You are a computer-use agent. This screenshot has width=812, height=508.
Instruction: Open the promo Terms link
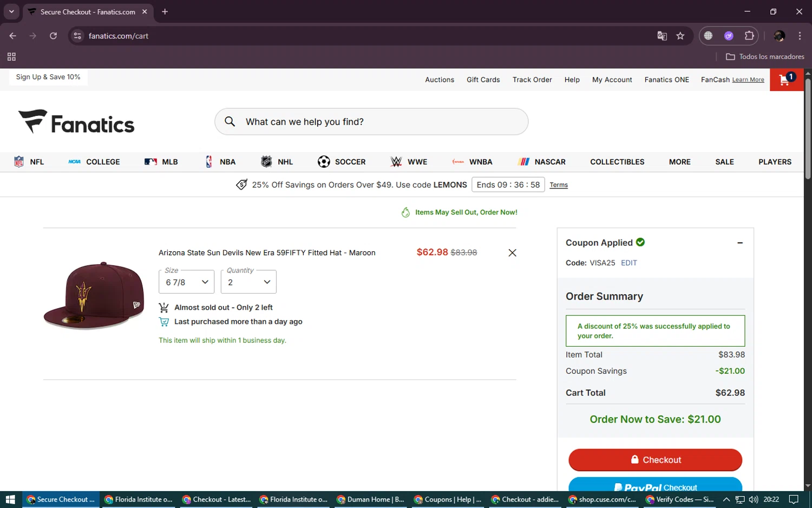559,185
